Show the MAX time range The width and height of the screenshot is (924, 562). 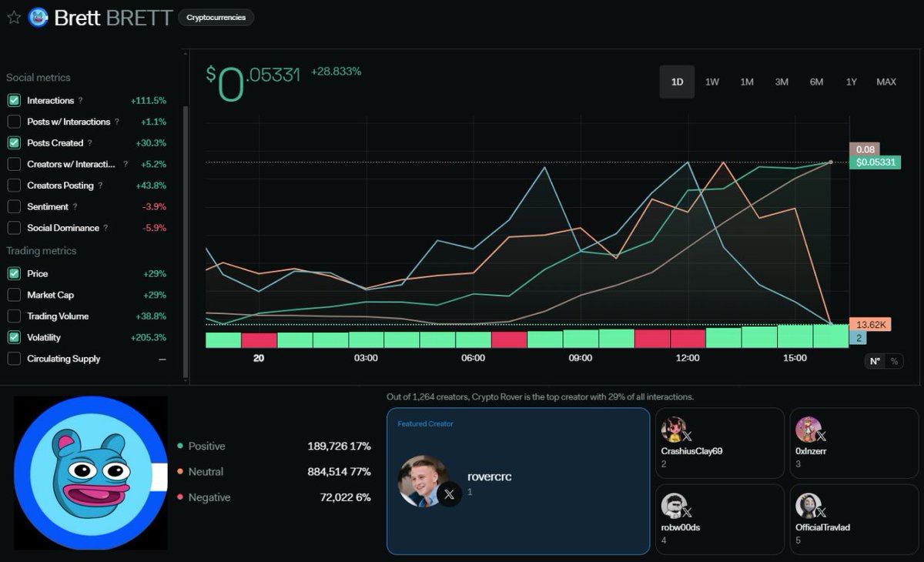click(x=886, y=82)
